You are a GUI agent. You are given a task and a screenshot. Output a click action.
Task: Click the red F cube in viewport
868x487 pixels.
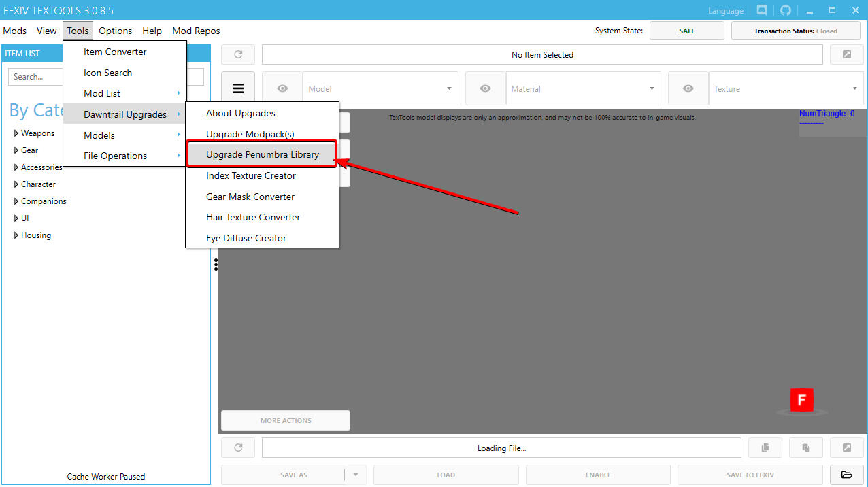(x=801, y=400)
